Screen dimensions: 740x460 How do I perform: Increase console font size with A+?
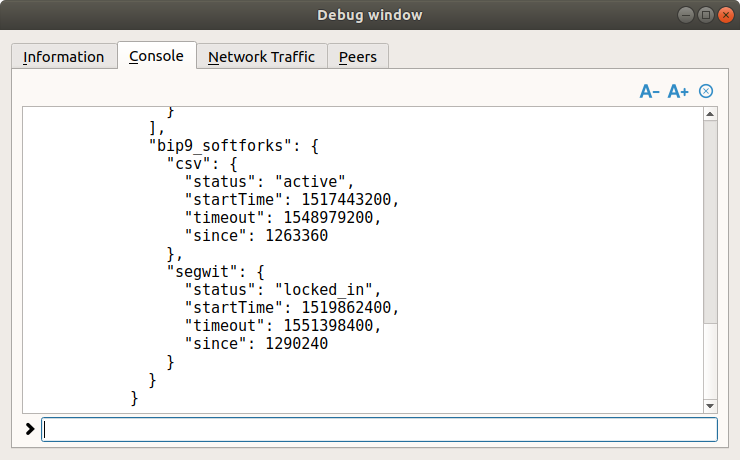(678, 91)
